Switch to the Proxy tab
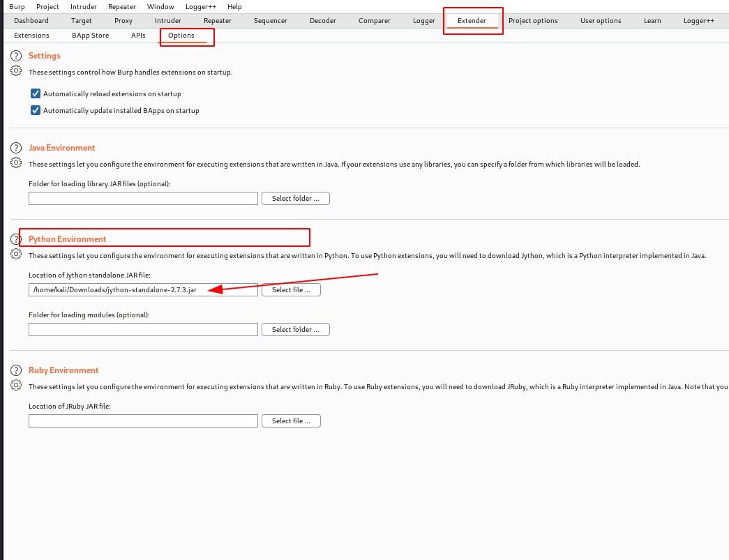 click(x=123, y=20)
